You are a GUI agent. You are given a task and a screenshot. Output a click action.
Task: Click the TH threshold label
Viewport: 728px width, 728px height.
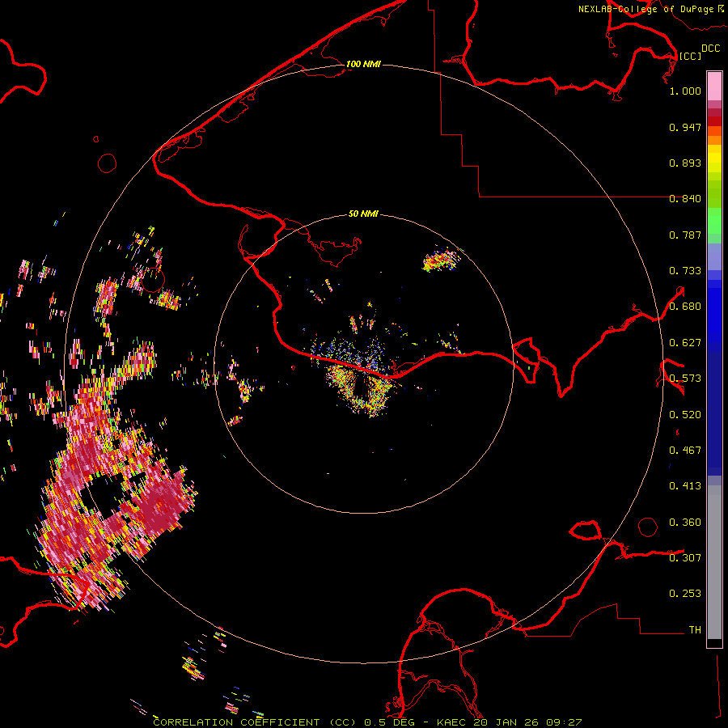coord(695,630)
